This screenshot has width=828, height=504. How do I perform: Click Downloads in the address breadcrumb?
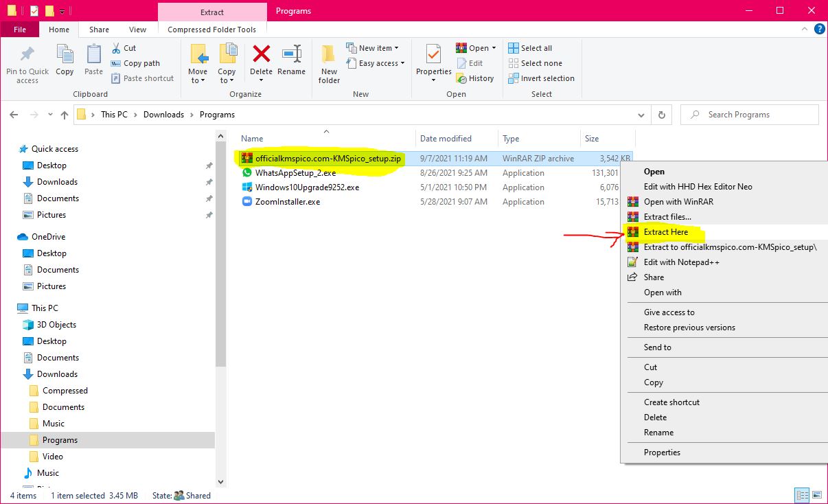click(x=163, y=115)
